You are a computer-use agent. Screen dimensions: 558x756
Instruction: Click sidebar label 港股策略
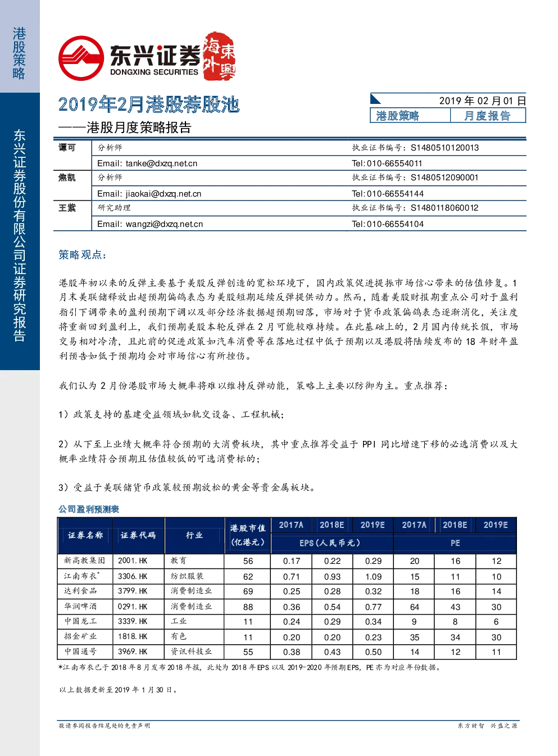tap(19, 53)
